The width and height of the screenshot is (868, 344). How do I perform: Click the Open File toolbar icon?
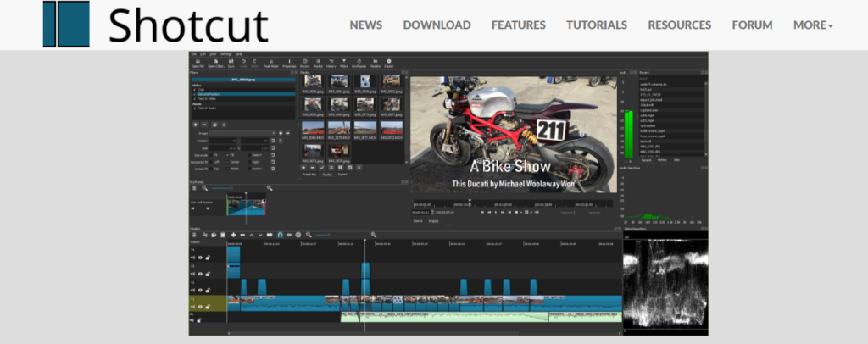point(198,63)
